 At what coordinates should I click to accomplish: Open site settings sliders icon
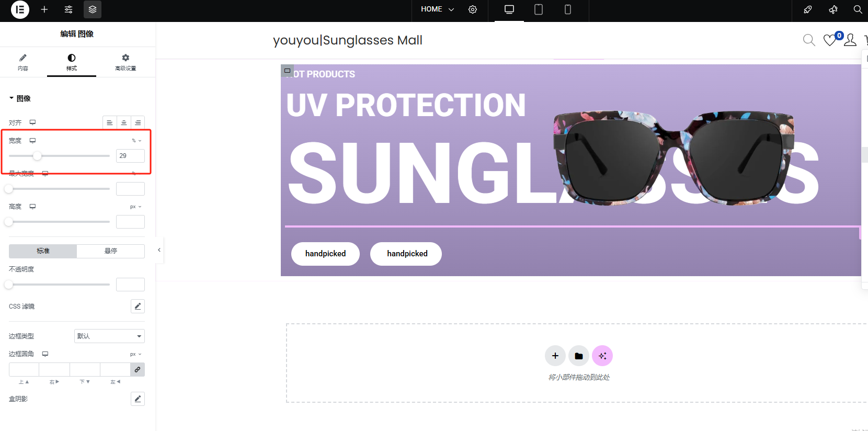(68, 9)
